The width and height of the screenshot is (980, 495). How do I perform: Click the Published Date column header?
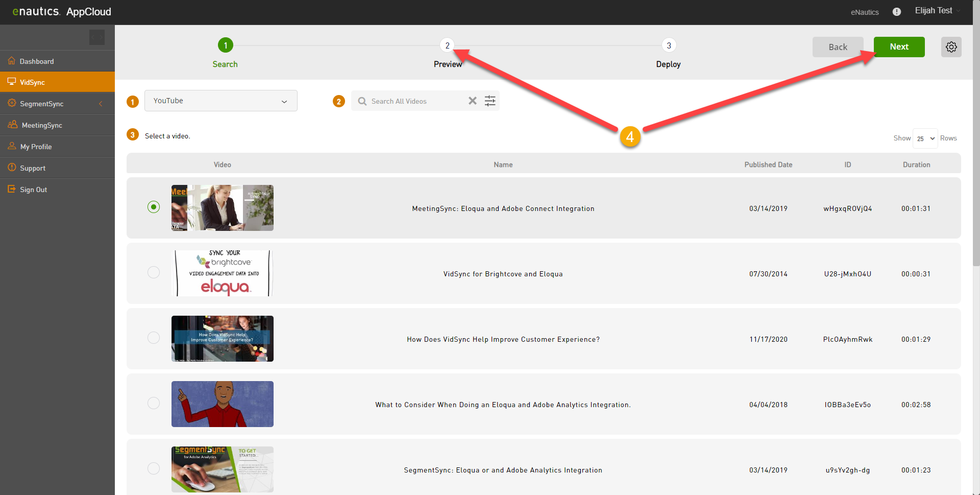tap(768, 164)
